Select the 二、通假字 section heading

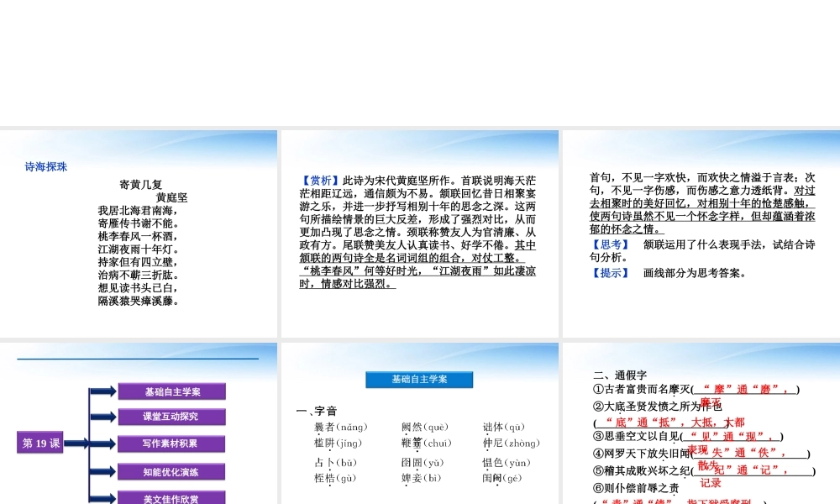(620, 375)
